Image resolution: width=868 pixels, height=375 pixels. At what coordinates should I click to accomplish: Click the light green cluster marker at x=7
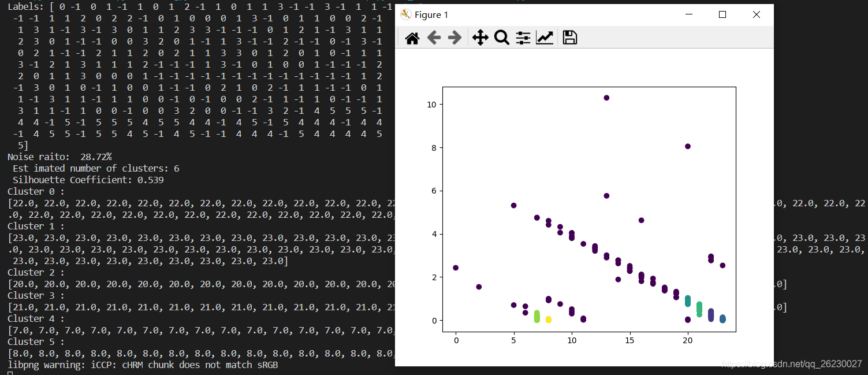(x=537, y=316)
